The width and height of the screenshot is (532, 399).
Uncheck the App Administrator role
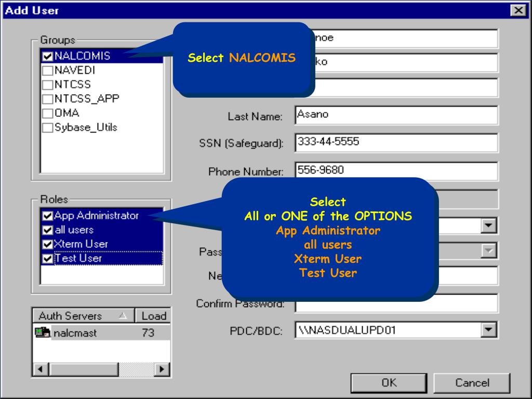(47, 216)
